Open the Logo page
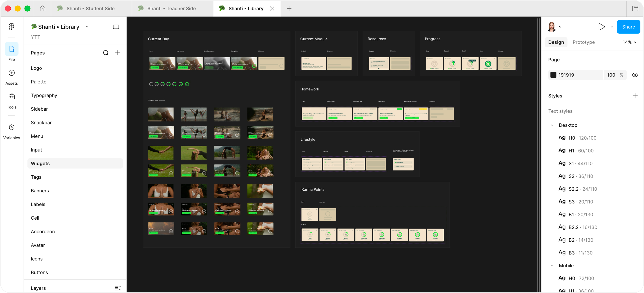 pos(75,68)
